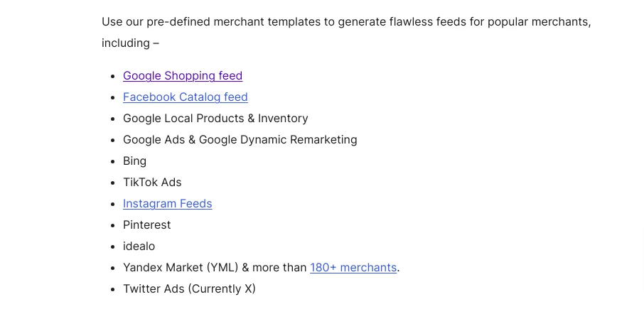
Task: Click the bullet point beside Pinterest
Action: [113, 225]
